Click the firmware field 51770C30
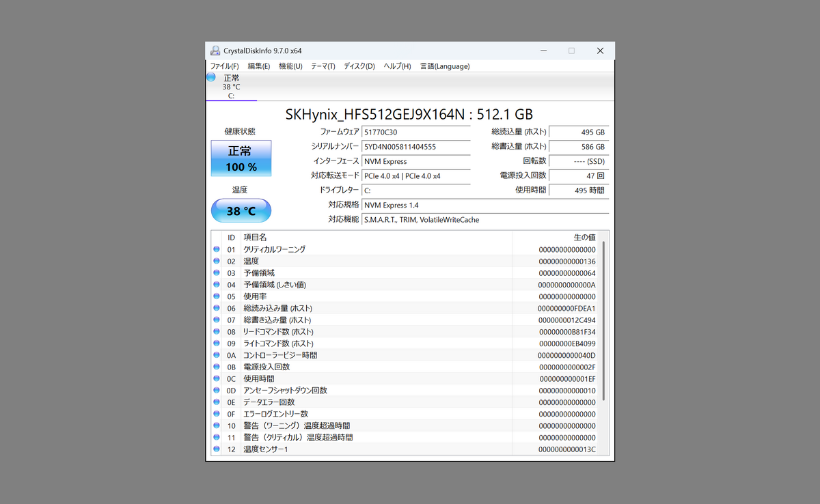 (x=416, y=132)
